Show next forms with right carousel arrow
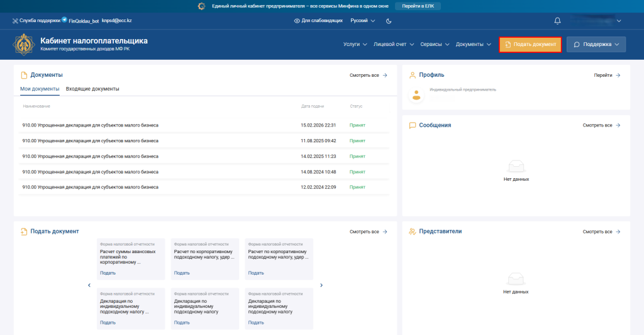The height and width of the screenshot is (335, 644). click(321, 285)
